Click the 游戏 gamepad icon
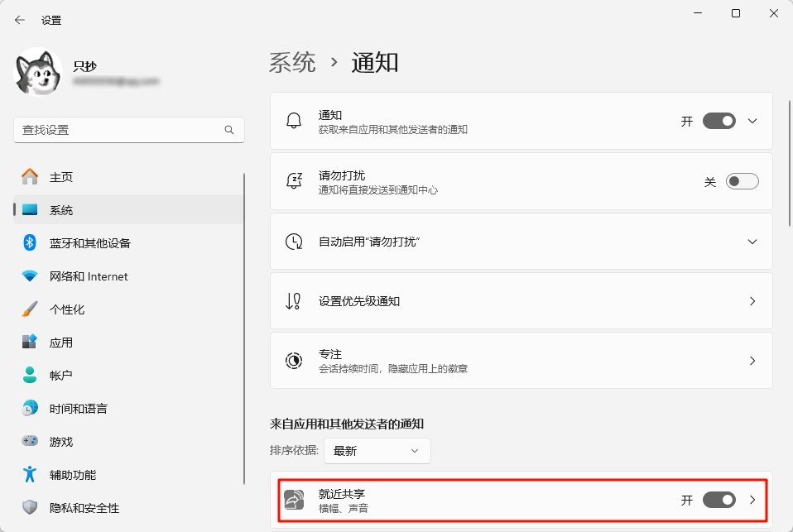This screenshot has height=532, width=793. 30,442
